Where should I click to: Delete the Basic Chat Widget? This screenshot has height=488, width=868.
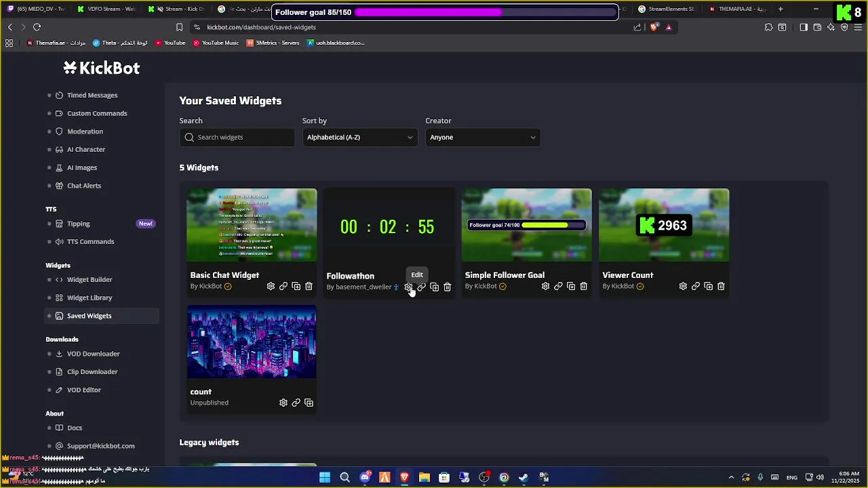click(x=309, y=286)
